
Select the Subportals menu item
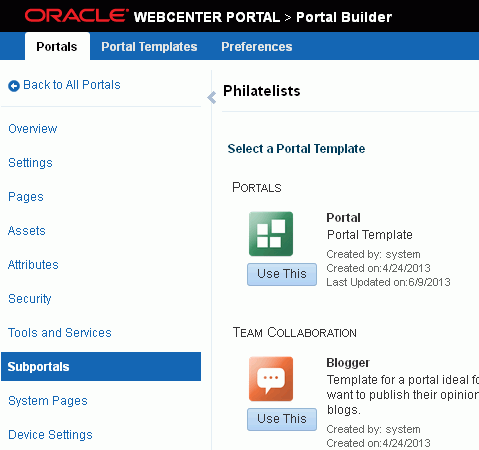(101, 367)
